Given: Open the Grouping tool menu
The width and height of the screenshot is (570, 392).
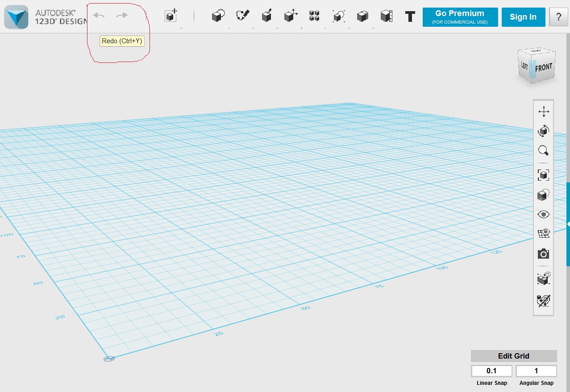Looking at the screenshot, I should point(339,17).
